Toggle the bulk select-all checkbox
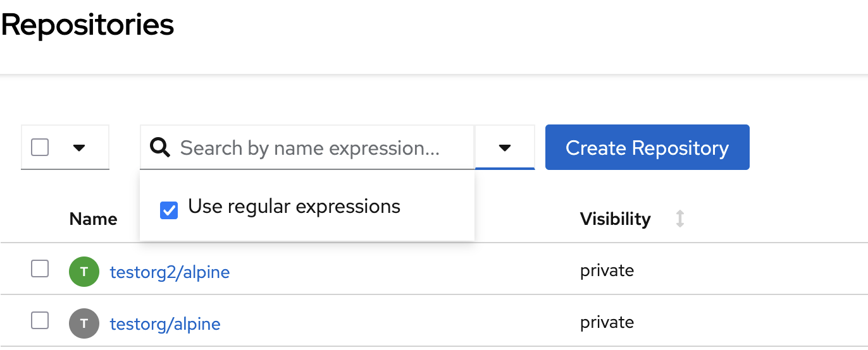Viewport: 868px width, 350px height. coord(40,148)
